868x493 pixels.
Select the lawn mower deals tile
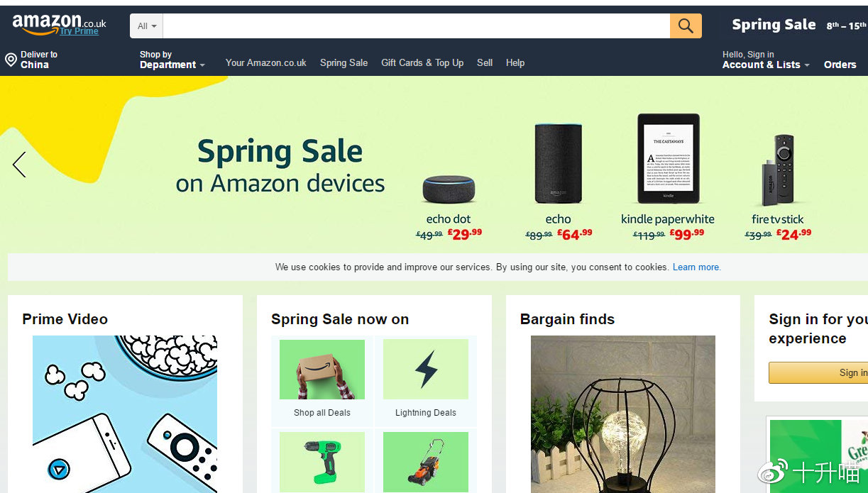point(426,462)
